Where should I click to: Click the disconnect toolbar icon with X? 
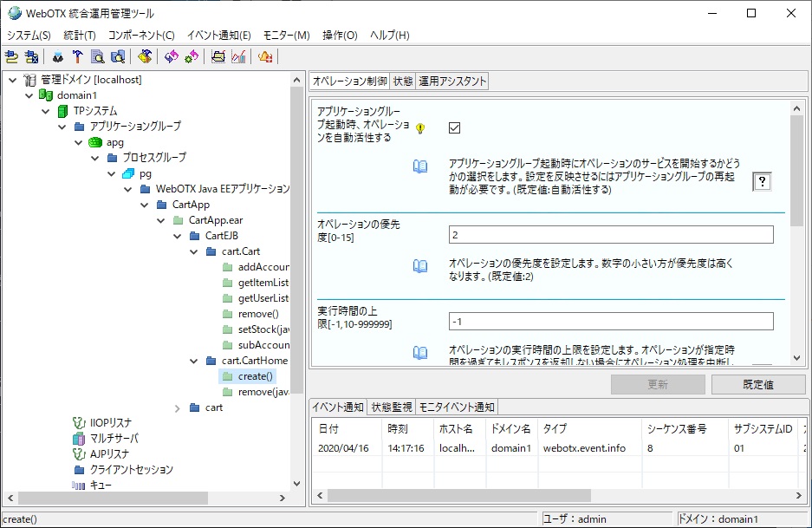point(31,57)
